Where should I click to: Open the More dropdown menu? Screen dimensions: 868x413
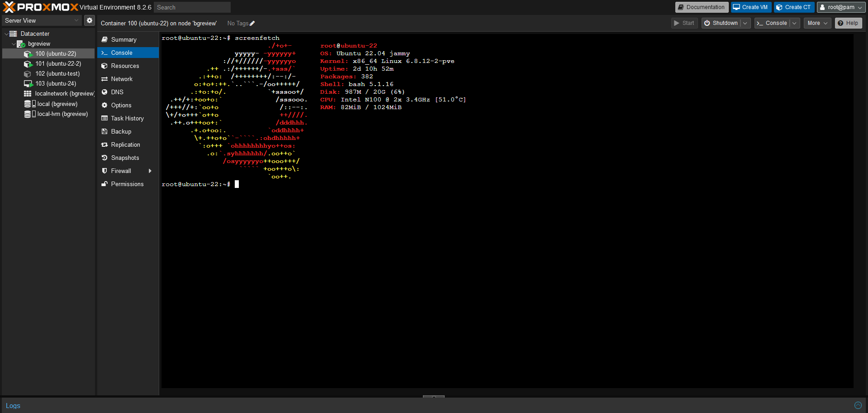[817, 23]
